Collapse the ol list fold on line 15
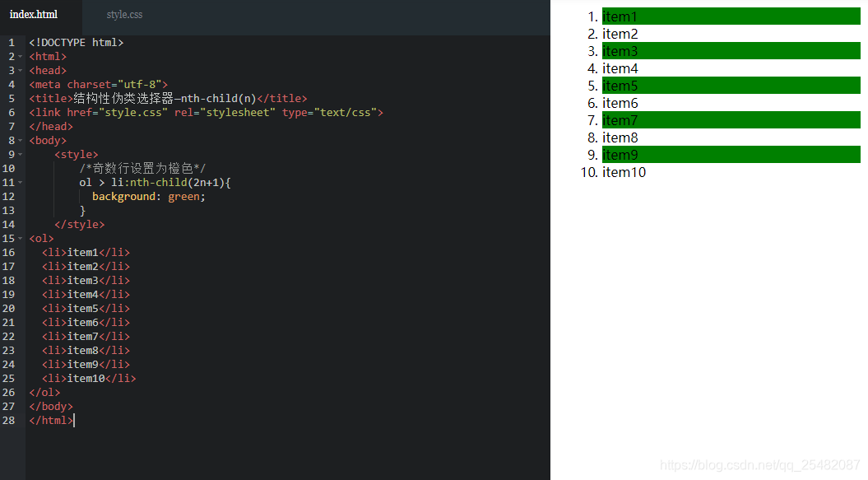 (x=21, y=238)
